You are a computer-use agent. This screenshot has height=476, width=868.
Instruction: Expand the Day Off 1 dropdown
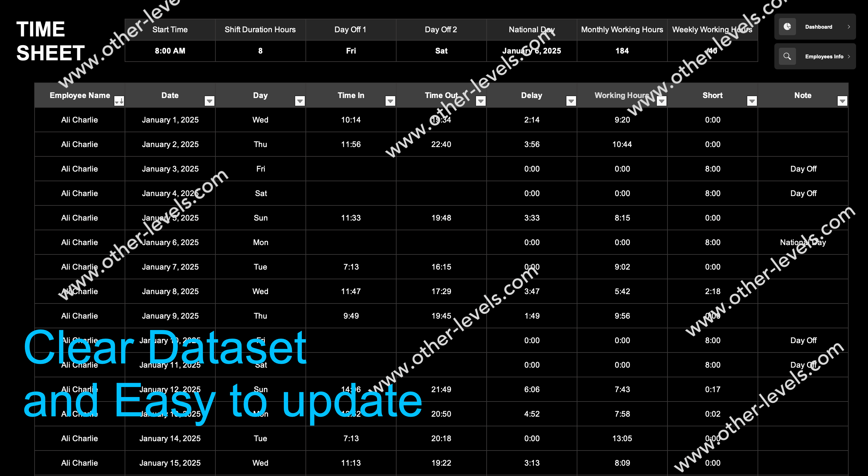[x=350, y=51]
